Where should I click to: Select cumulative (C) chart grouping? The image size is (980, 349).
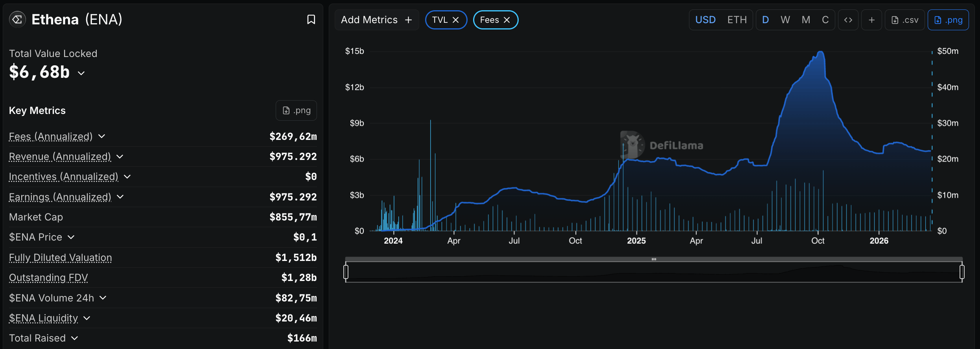[x=825, y=20]
